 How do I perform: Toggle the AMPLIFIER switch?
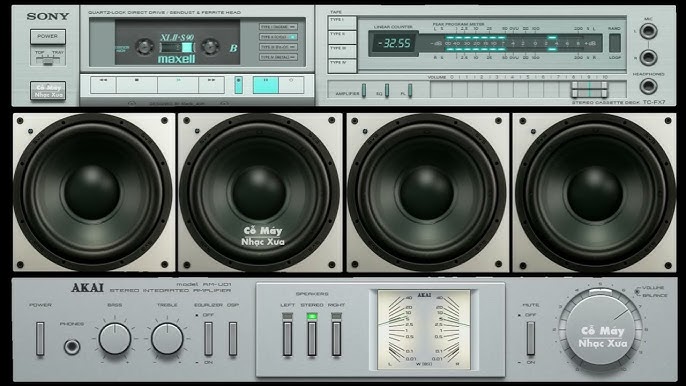tap(364, 91)
